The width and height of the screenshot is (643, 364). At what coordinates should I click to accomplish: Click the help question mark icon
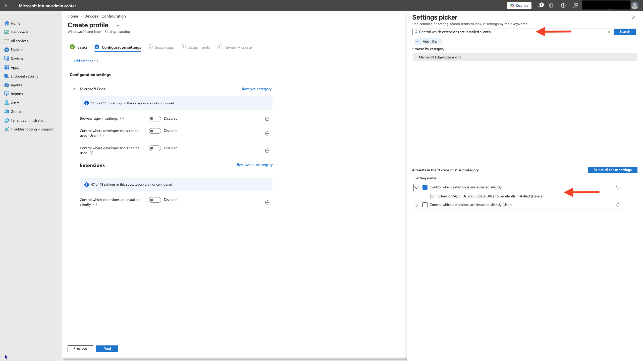coord(563,6)
